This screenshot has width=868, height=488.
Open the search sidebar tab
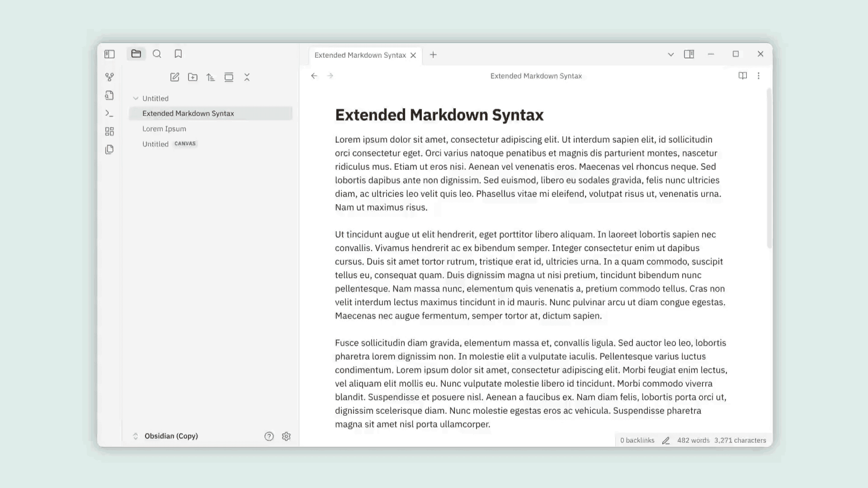157,54
